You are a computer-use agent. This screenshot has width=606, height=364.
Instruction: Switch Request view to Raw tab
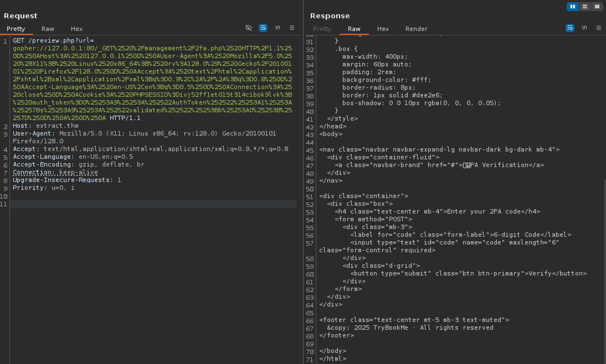(48, 29)
